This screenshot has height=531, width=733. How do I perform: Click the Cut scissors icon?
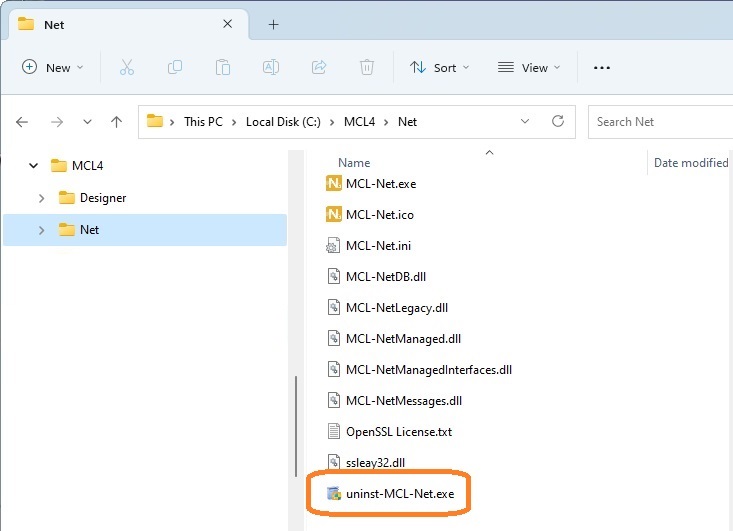[x=127, y=67]
